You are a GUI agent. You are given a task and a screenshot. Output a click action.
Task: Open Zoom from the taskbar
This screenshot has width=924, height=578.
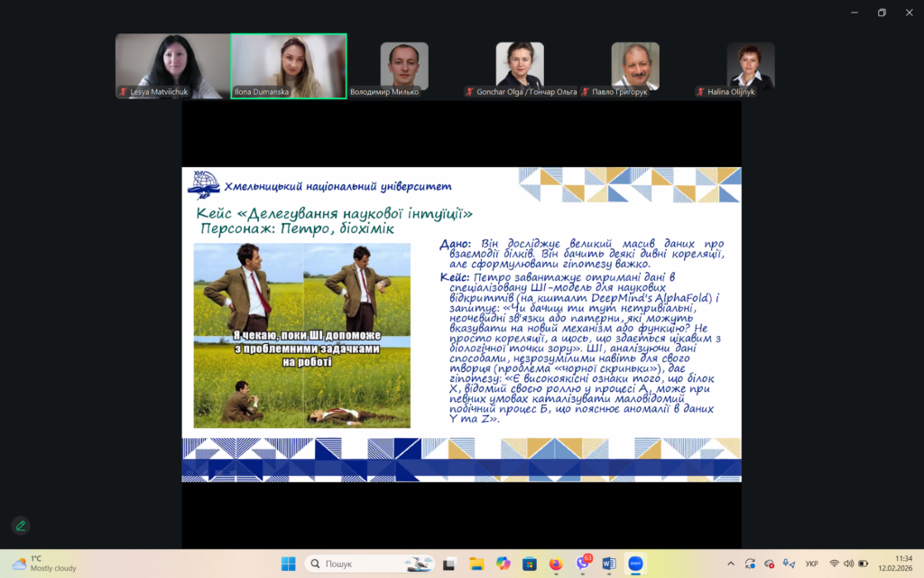[635, 564]
